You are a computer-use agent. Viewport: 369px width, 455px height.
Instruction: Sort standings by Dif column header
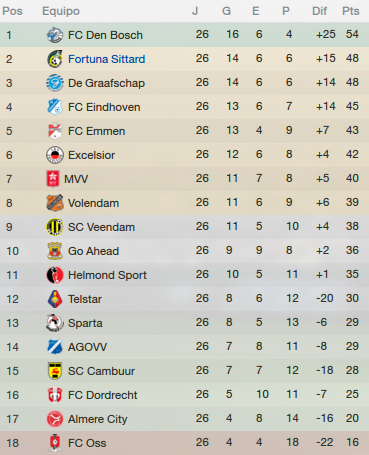(x=319, y=11)
